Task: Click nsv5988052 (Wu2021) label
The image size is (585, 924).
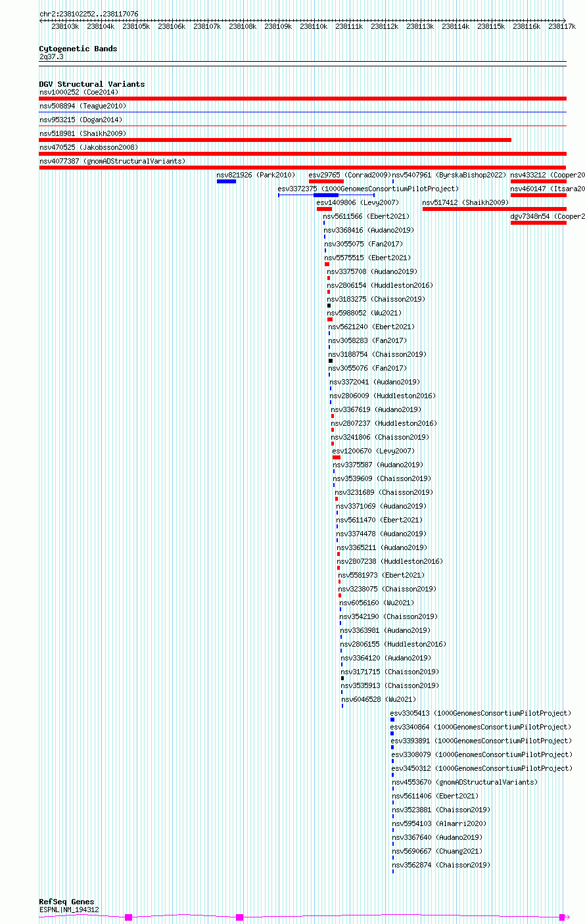Action: click(x=364, y=313)
